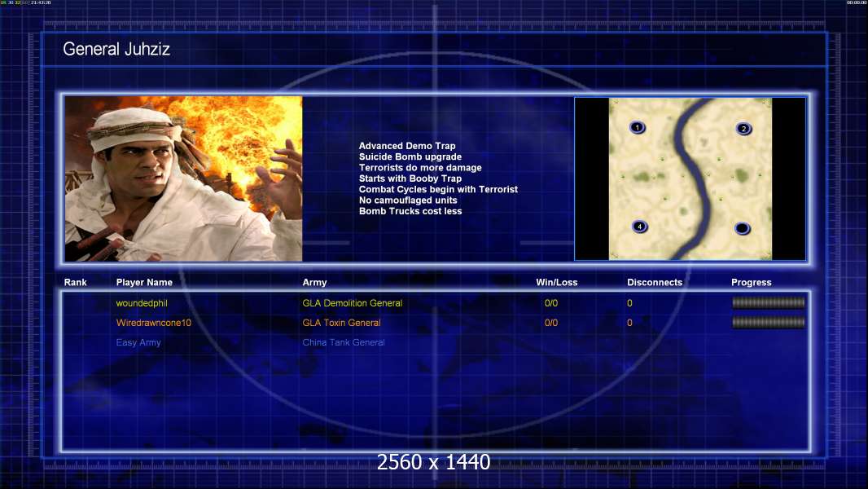Select player name woundedphil
868x489 pixels.
point(142,303)
